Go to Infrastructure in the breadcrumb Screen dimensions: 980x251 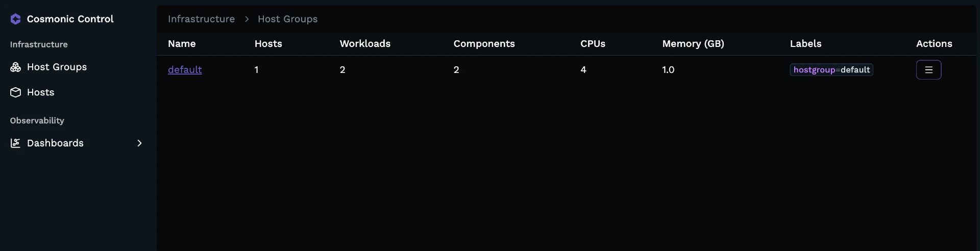point(201,19)
